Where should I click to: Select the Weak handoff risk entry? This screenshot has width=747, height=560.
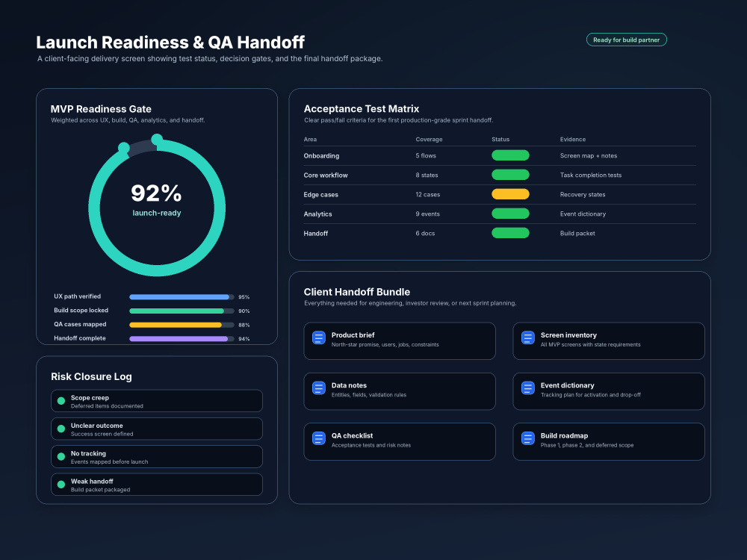(x=157, y=485)
